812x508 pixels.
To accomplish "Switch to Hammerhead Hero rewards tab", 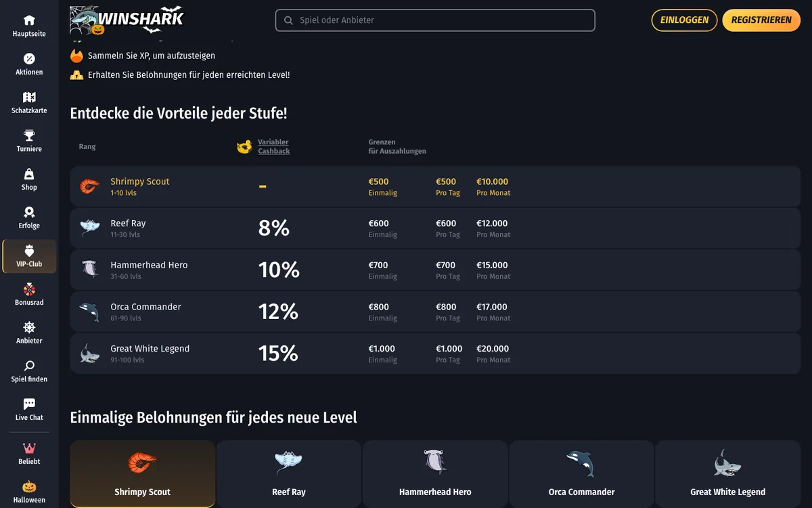I will (435, 474).
